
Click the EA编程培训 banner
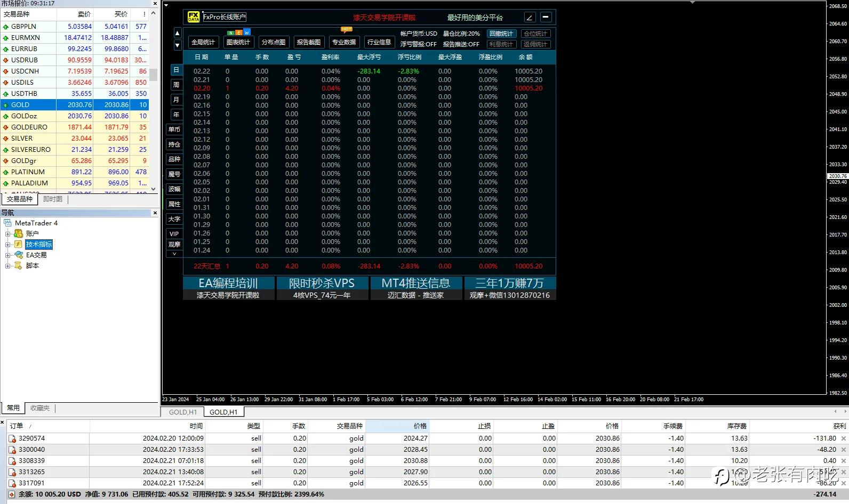click(228, 288)
